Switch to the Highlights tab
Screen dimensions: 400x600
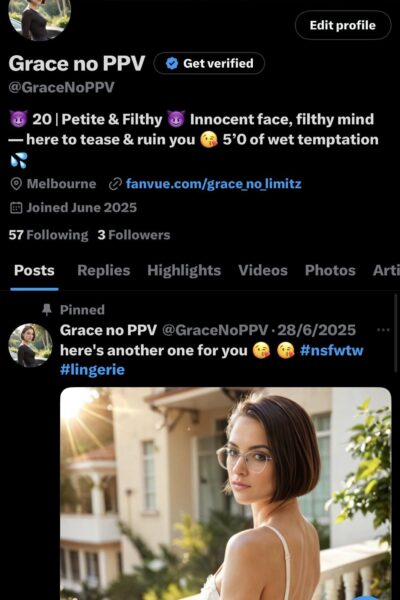pos(184,271)
